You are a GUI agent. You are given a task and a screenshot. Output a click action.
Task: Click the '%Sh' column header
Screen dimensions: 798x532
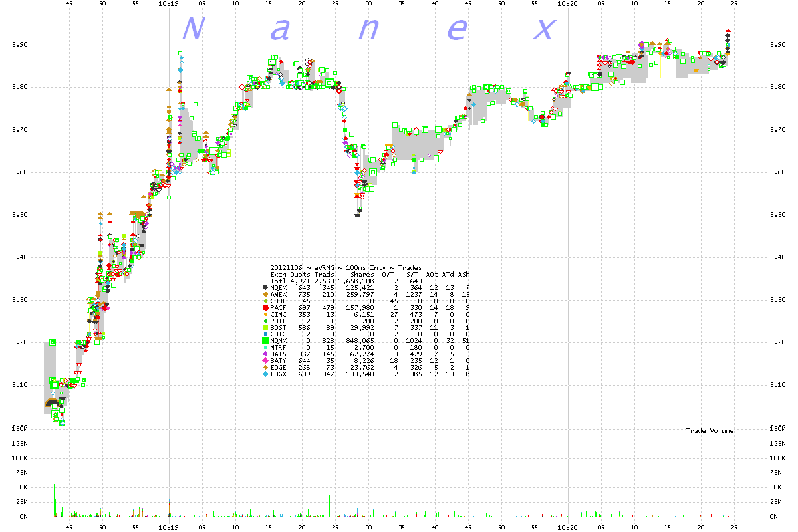[x=464, y=275]
